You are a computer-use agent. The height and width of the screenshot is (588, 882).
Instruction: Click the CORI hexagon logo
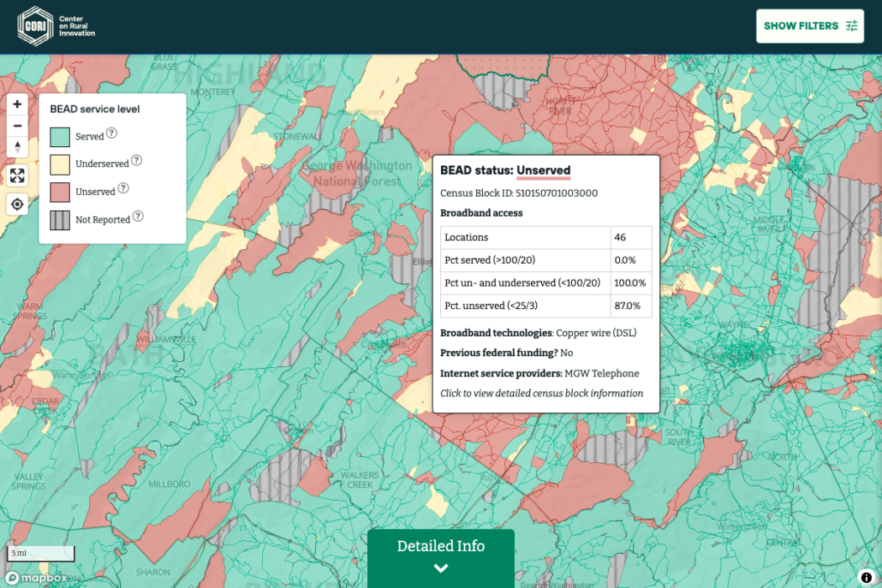[x=35, y=26]
